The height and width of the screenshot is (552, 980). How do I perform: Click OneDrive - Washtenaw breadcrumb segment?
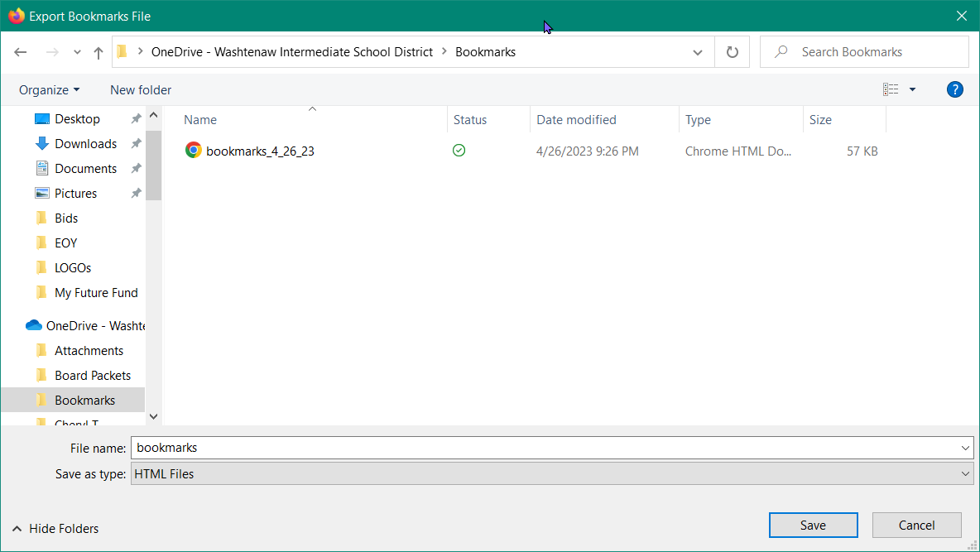[x=292, y=52]
